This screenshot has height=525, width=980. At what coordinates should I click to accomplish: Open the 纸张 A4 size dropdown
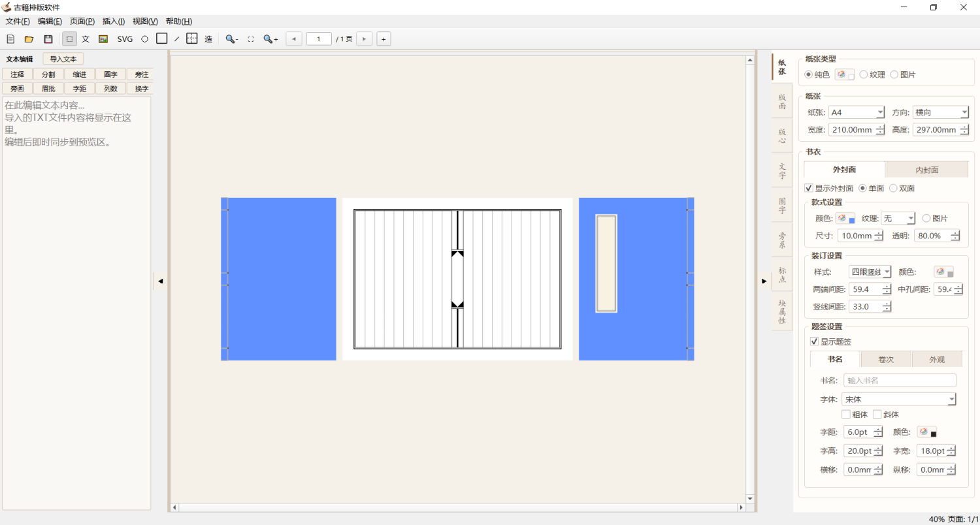(857, 112)
